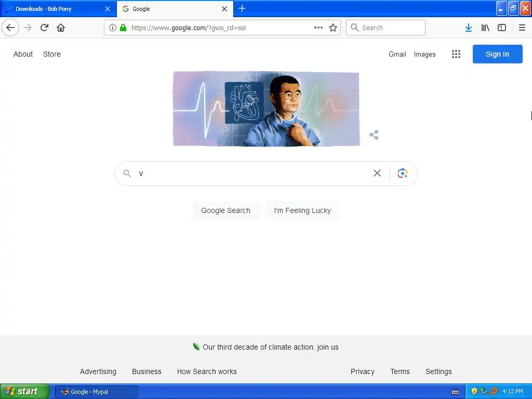Open Gmail from the header
Screen dimensions: 532x399
[397, 54]
